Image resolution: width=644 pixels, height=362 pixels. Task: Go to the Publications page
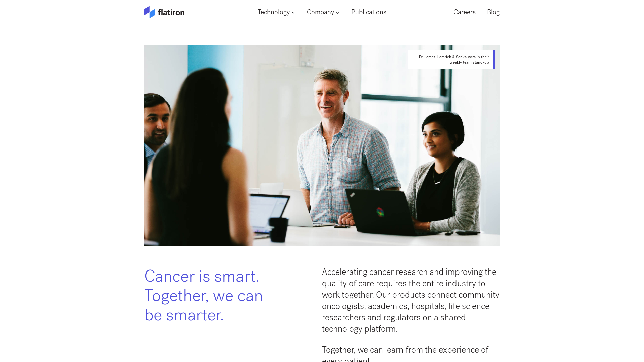pos(369,12)
